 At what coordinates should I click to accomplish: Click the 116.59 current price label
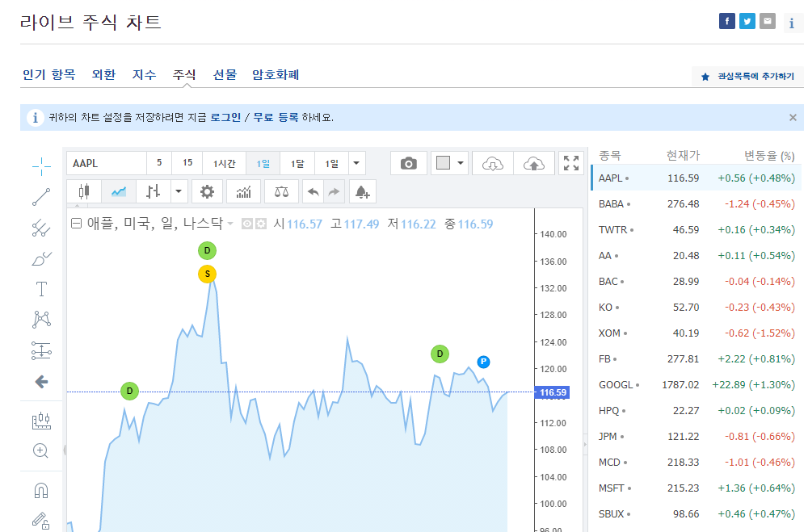pos(553,392)
